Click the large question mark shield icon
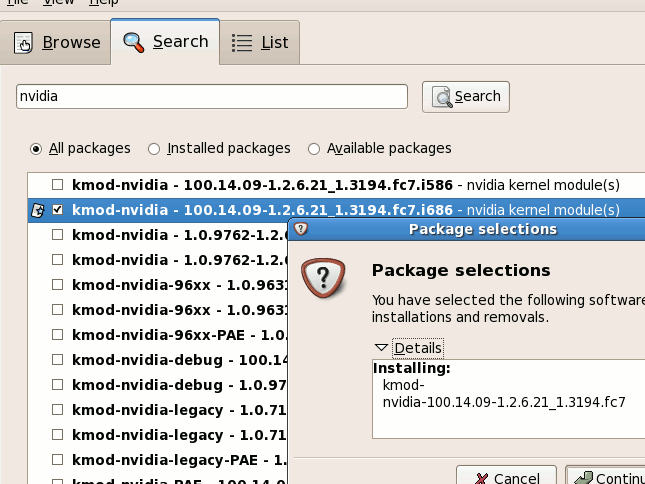Screen dimensions: 645x484 [x=323, y=278]
